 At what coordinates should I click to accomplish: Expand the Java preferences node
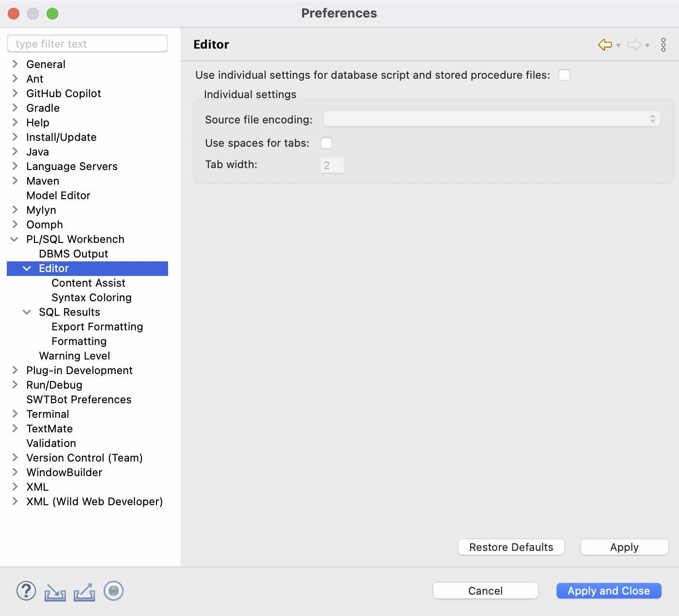(x=14, y=152)
